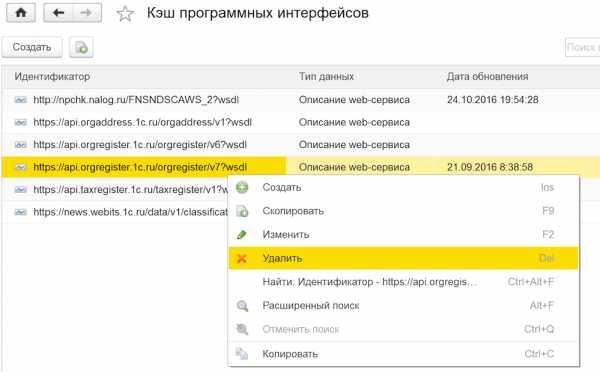Click the Идентификатор column header
This screenshot has height=372, width=600.
tap(52, 77)
